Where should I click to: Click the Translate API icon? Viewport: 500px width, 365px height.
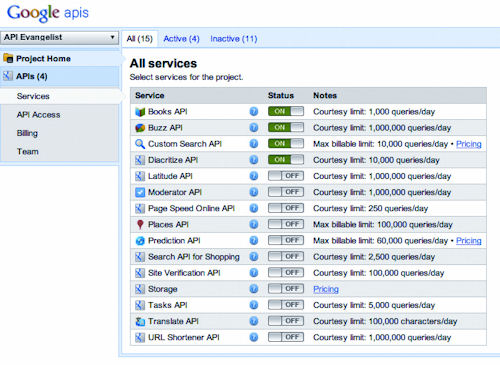[x=140, y=321]
